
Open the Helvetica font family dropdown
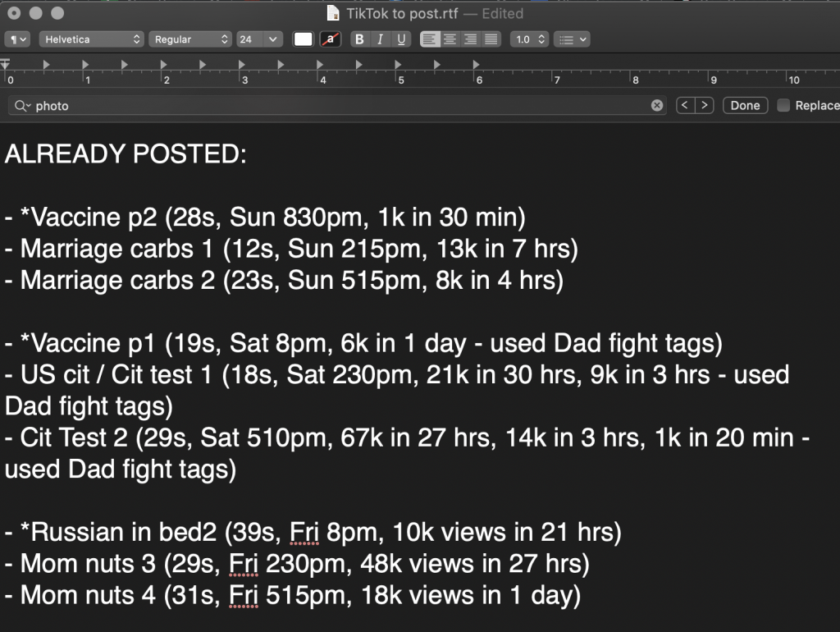point(92,39)
